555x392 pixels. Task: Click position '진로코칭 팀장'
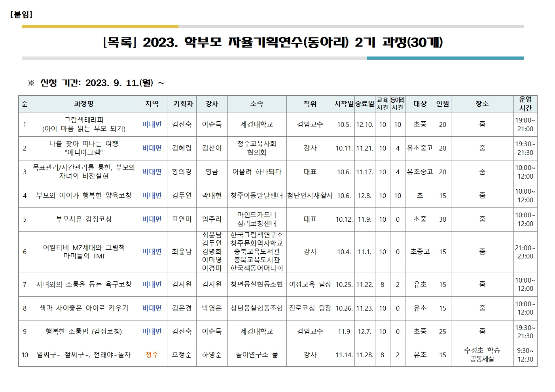coord(310,308)
